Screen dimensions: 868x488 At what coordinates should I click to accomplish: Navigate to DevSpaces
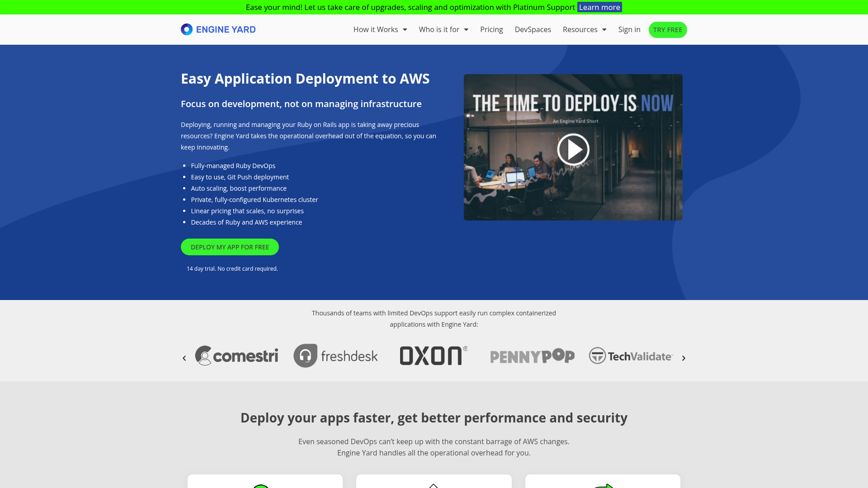click(x=533, y=29)
